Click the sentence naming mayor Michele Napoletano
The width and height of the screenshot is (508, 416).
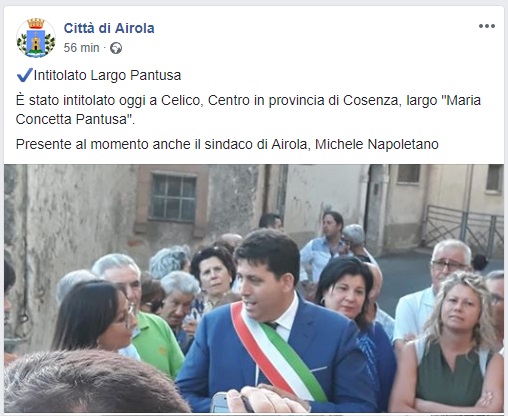coord(227,144)
